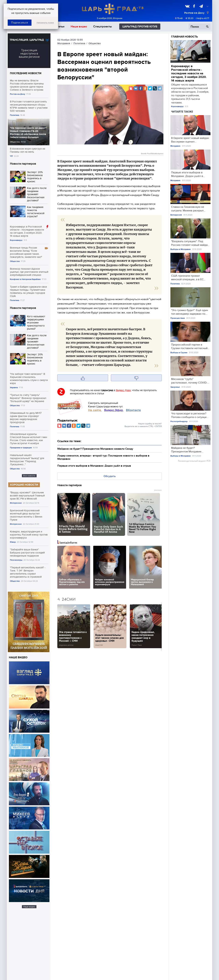
Task: Click Все новости button in sidebar
Action: coord(29,476)
